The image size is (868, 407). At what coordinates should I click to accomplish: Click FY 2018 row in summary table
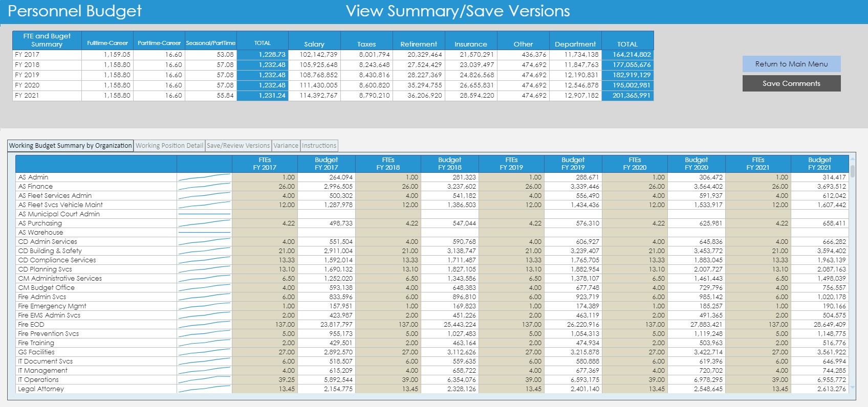(333, 65)
